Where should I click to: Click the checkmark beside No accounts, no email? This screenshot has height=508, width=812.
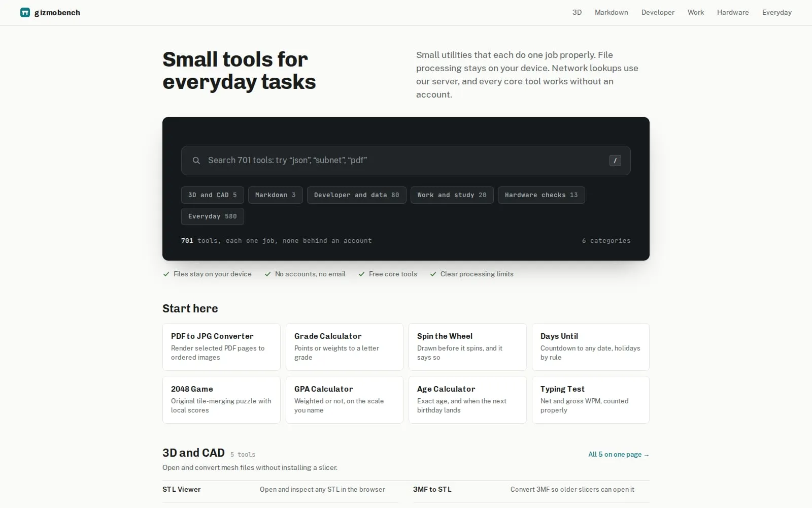tap(267, 274)
